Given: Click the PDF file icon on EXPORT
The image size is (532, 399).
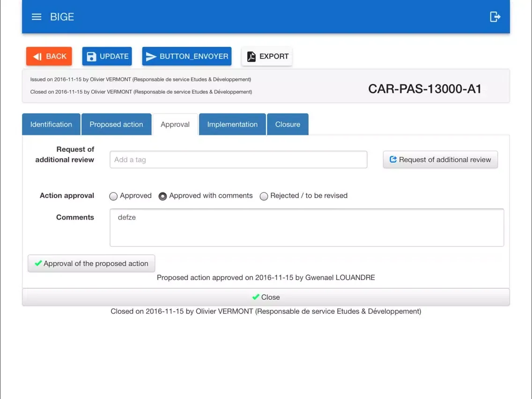Looking at the screenshot, I should click(x=251, y=57).
